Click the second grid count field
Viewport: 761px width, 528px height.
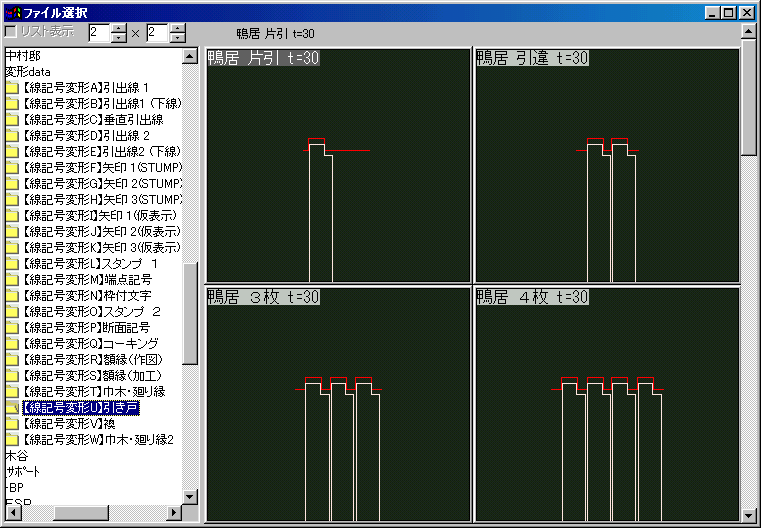tap(158, 33)
